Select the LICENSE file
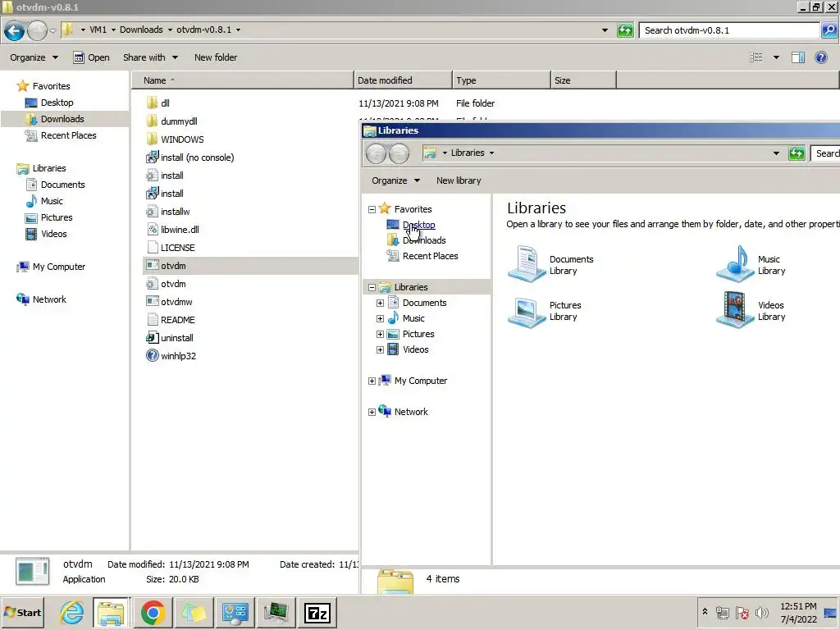The height and width of the screenshot is (630, 840). [171, 248]
